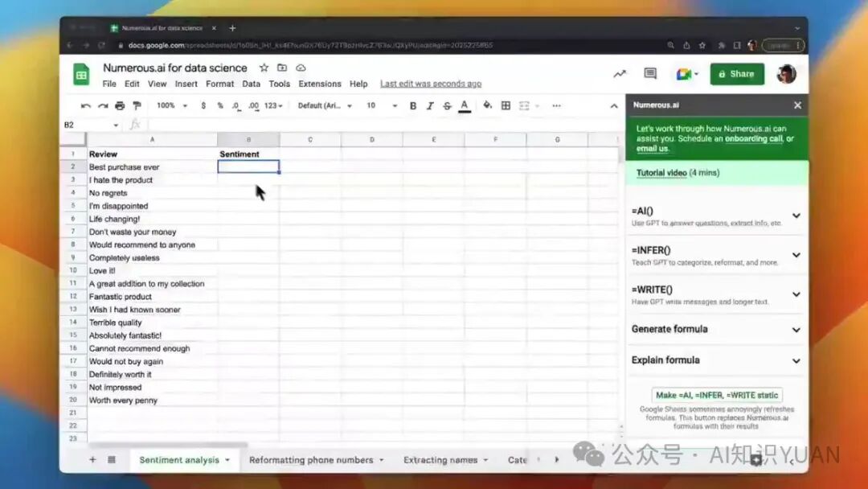Open the text color picker
Image resolution: width=868 pixels, height=489 pixels.
pyautogui.click(x=464, y=105)
